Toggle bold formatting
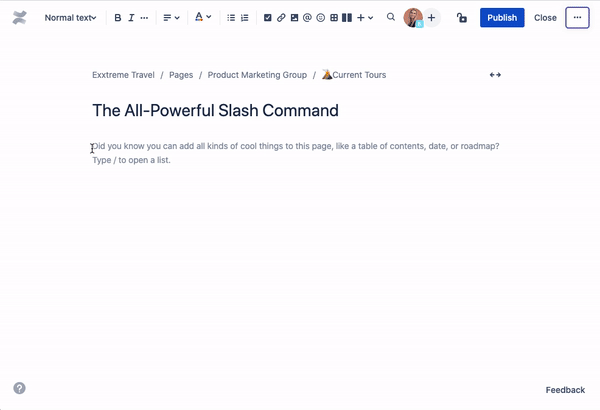Viewport: 600px width, 410px height. (x=118, y=18)
